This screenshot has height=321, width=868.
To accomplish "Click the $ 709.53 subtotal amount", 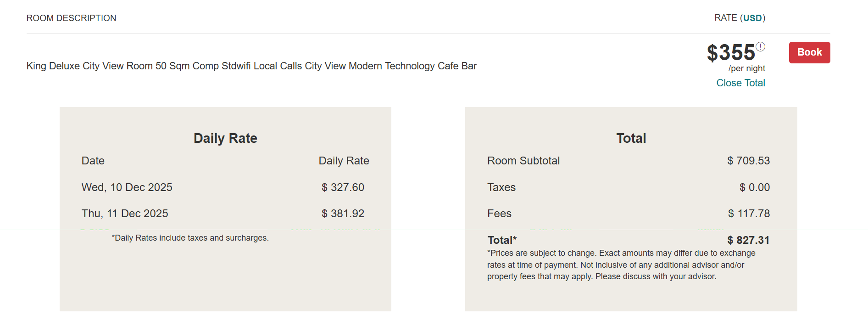I will (748, 161).
